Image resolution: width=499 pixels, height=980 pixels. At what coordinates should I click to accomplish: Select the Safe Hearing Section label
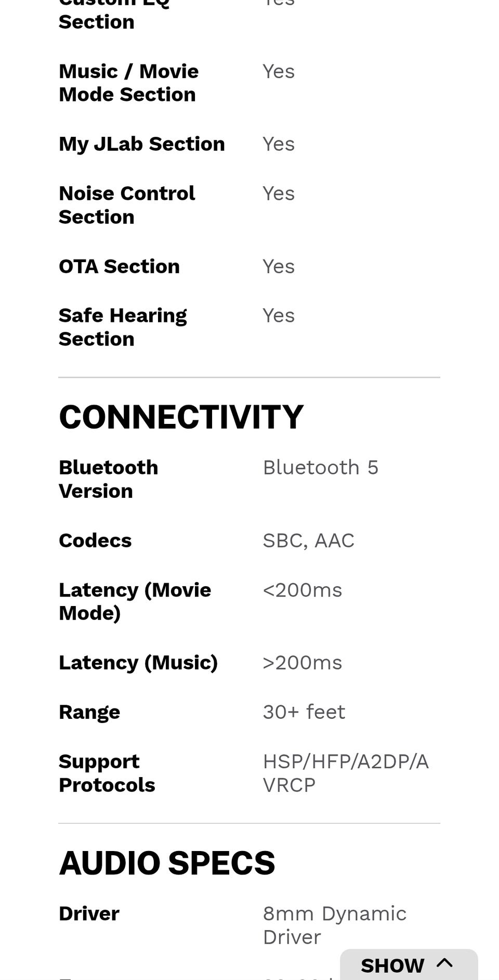(122, 327)
